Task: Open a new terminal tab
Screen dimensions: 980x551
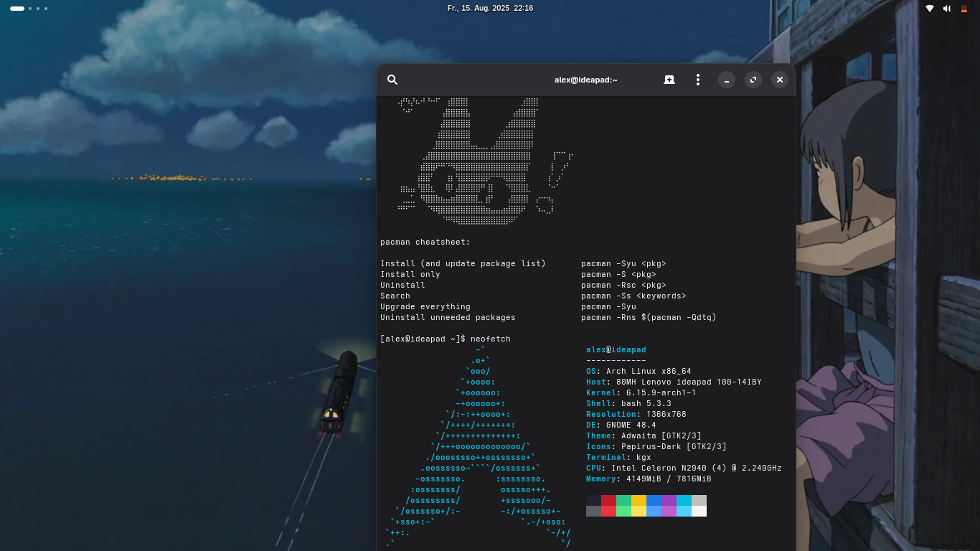Action: coord(669,80)
